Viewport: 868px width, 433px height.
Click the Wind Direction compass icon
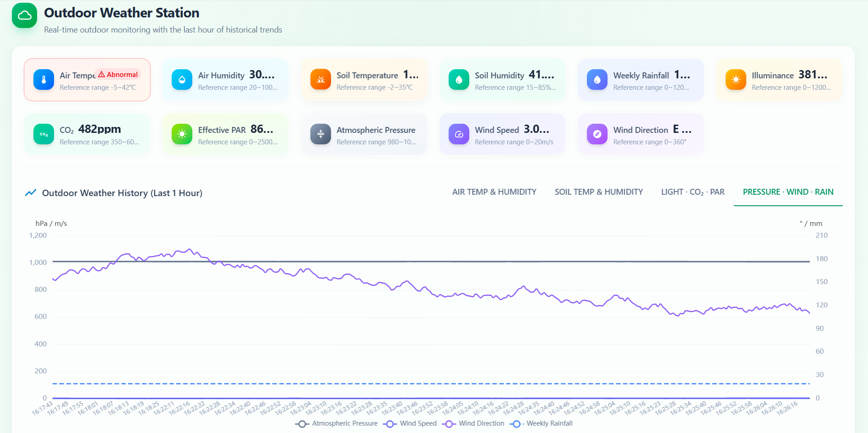597,134
